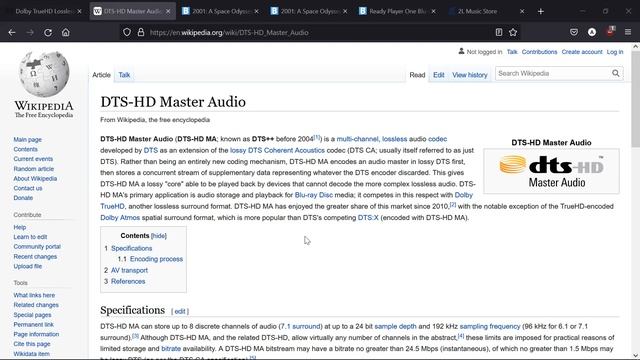Click into the Search Wikipedia field
The height and width of the screenshot is (360, 640).
pos(553,73)
